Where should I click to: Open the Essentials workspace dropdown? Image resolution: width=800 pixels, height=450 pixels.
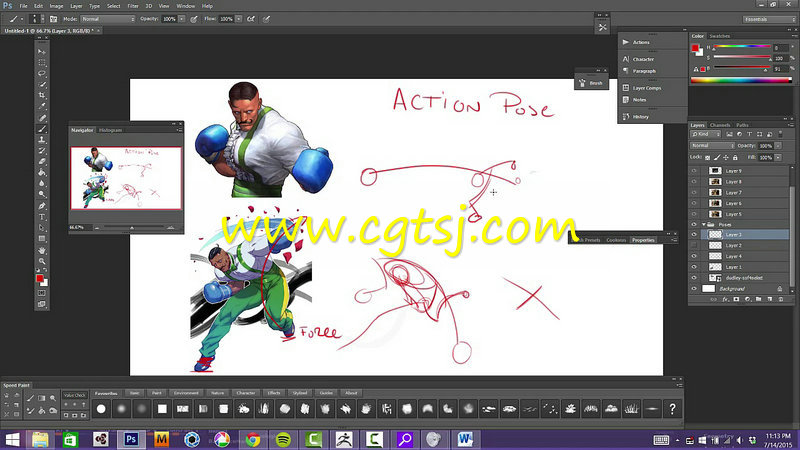tap(769, 19)
